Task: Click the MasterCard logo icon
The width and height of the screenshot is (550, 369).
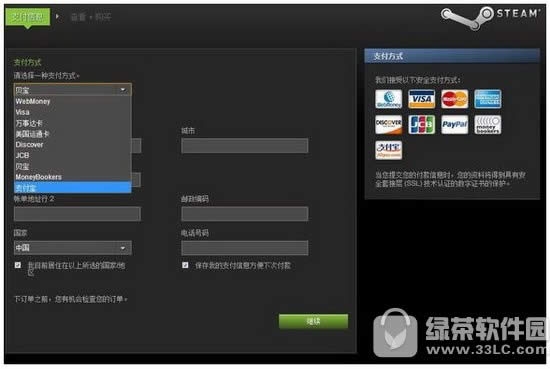Action: [x=454, y=99]
